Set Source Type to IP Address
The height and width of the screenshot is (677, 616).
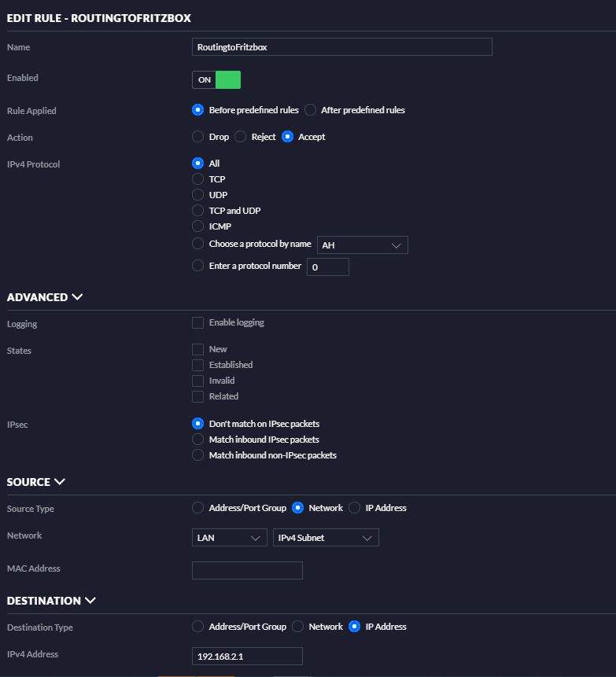point(354,508)
